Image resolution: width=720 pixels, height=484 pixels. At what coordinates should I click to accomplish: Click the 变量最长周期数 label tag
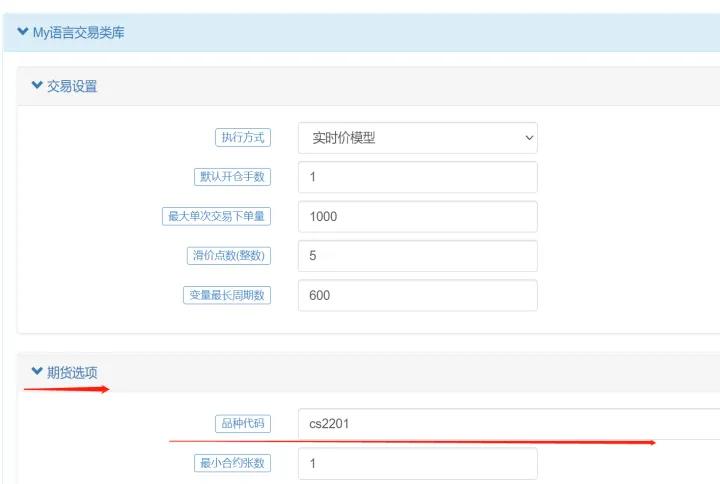point(227,295)
